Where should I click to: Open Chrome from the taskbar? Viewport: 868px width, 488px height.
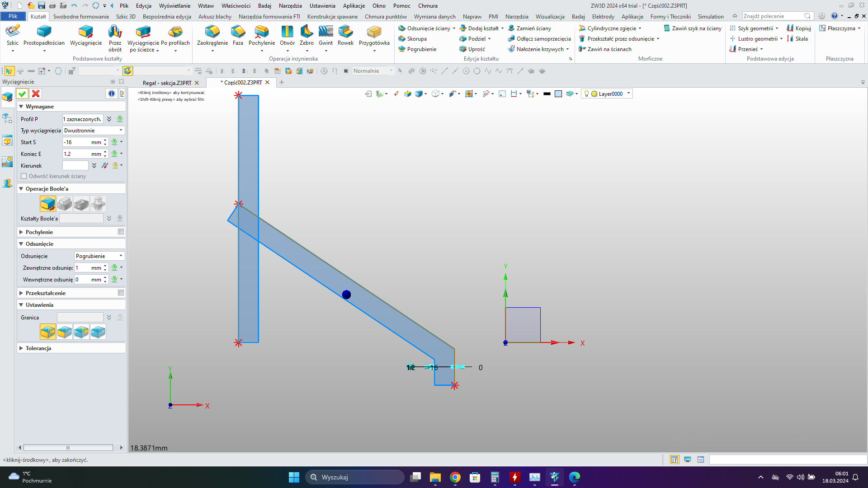[x=455, y=477]
